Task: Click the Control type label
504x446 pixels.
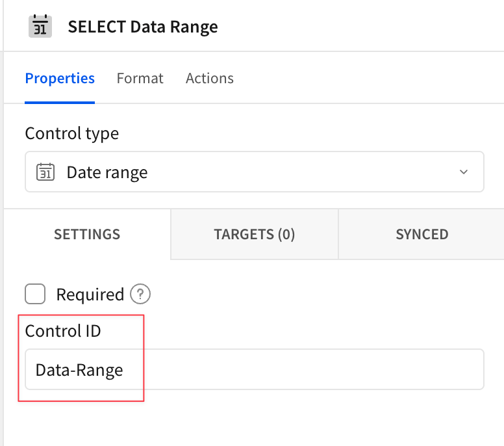Action: pyautogui.click(x=71, y=133)
